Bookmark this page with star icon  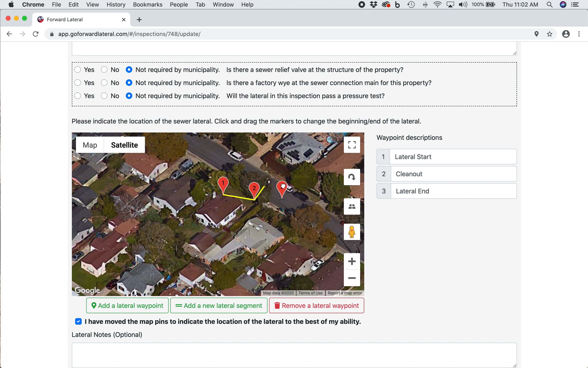coord(550,34)
